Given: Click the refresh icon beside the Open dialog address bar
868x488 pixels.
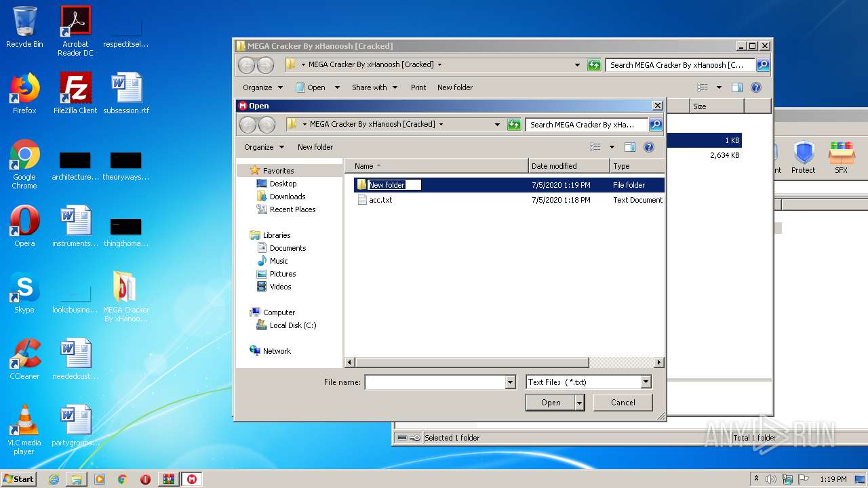Looking at the screenshot, I should click(514, 125).
